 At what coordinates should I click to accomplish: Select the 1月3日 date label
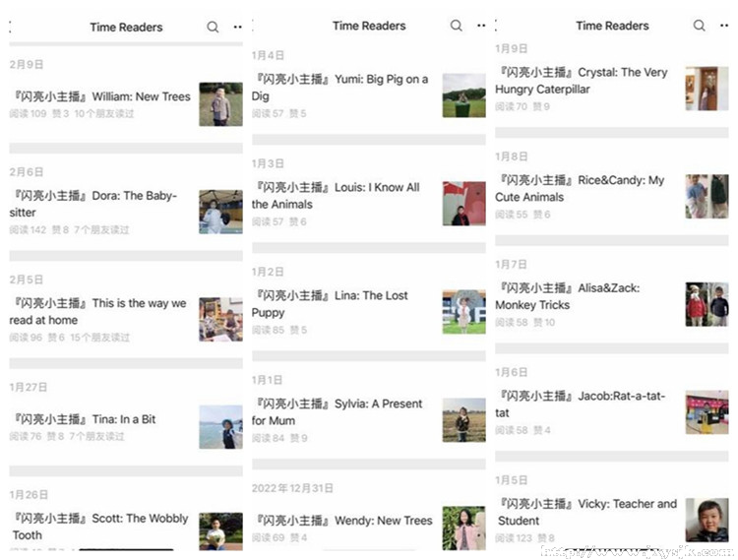[x=268, y=163]
